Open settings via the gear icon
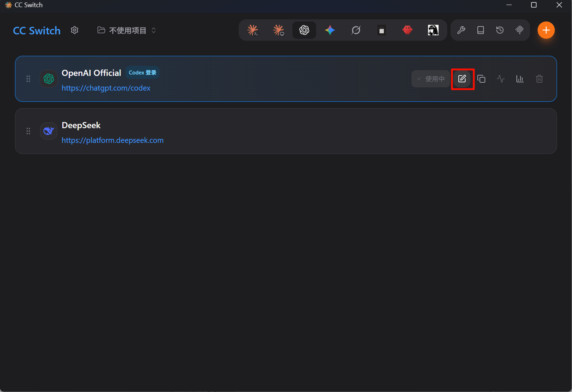Screen dimensions: 572x392 pyautogui.click(x=75, y=30)
